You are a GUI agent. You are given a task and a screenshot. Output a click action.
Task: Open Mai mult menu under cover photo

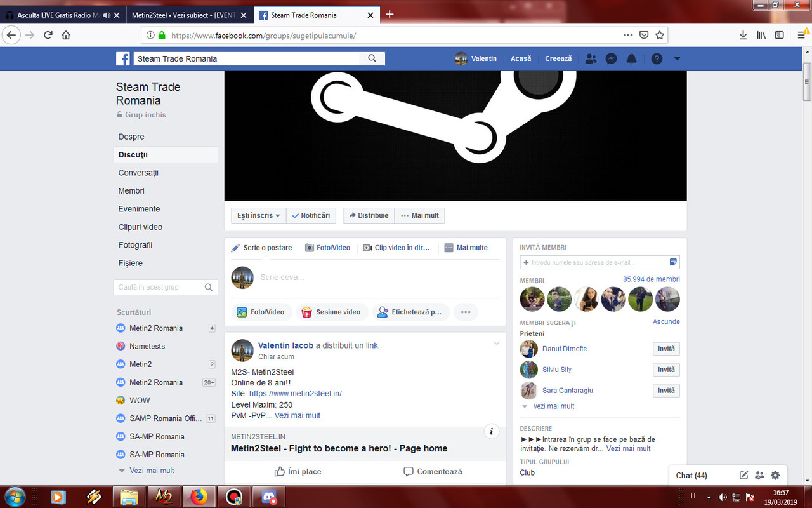pos(419,215)
